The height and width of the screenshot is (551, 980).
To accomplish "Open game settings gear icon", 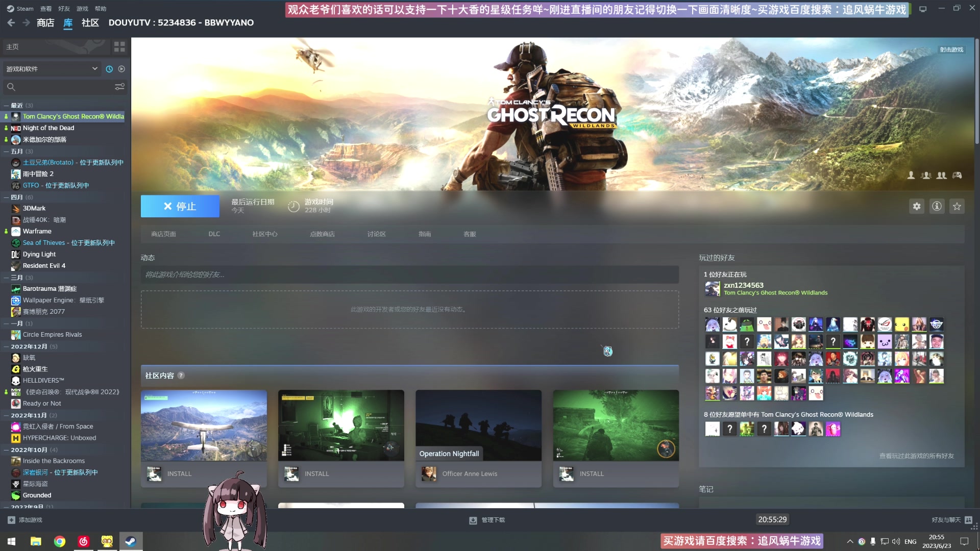I will click(x=917, y=206).
